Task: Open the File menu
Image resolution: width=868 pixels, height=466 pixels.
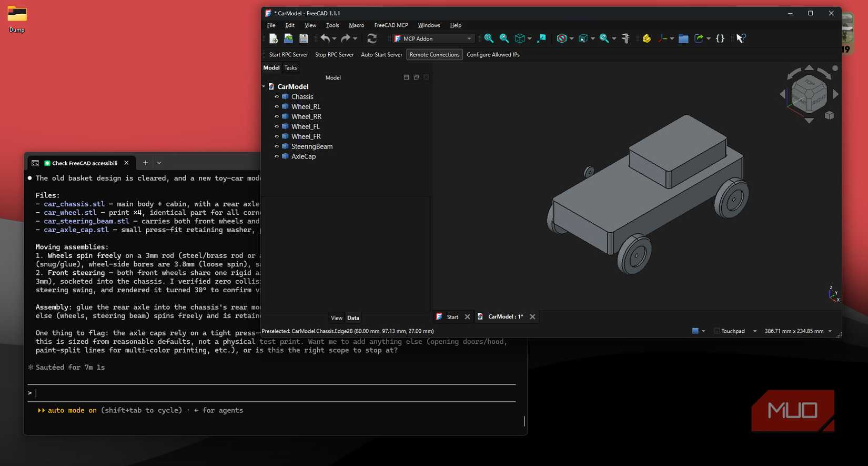Action: (271, 25)
